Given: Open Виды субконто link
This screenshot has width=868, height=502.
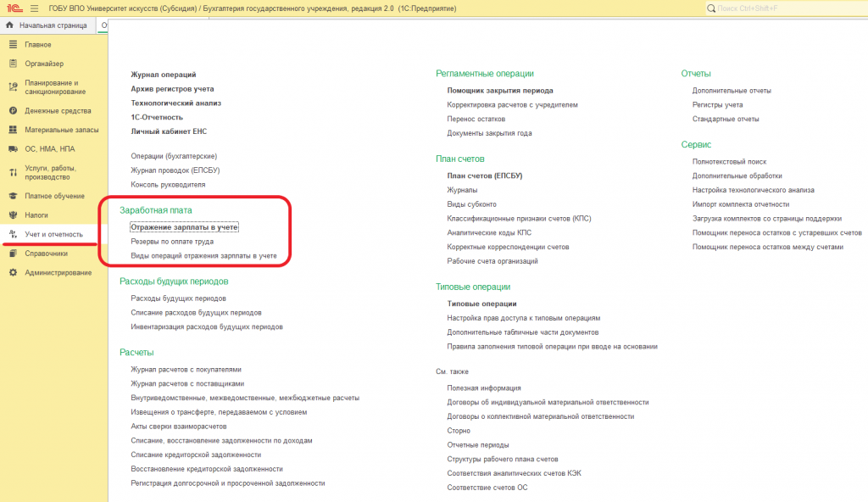Looking at the screenshot, I should [471, 204].
